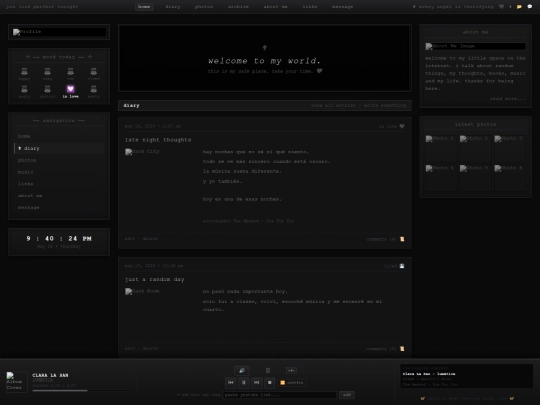Click the album cover in player
540x405 pixels.
[17, 382]
